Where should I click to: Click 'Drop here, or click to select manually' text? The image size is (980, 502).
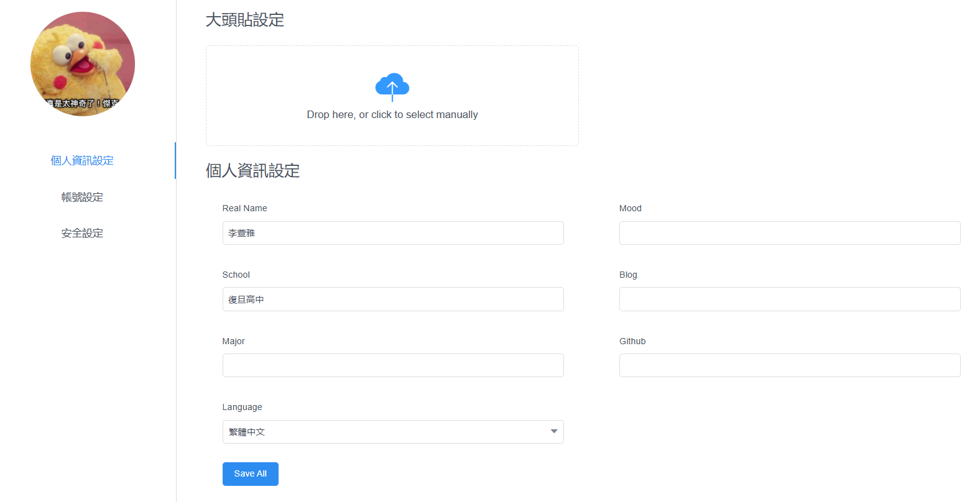click(x=392, y=115)
